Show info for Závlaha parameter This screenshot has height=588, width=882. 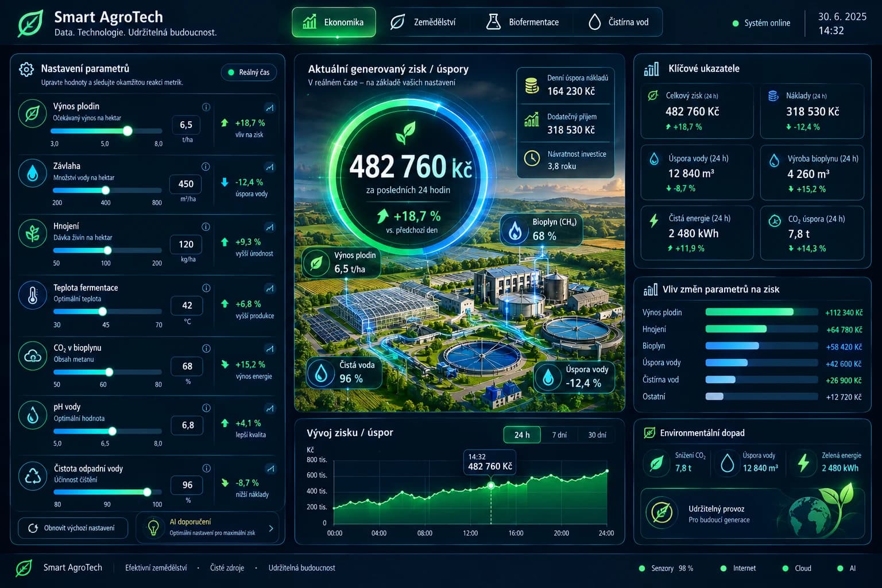pos(206,167)
